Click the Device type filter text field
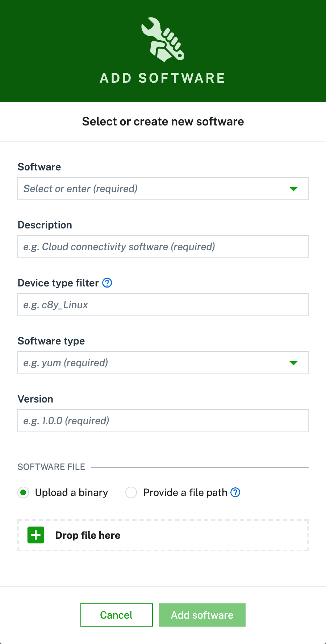 coord(163,305)
